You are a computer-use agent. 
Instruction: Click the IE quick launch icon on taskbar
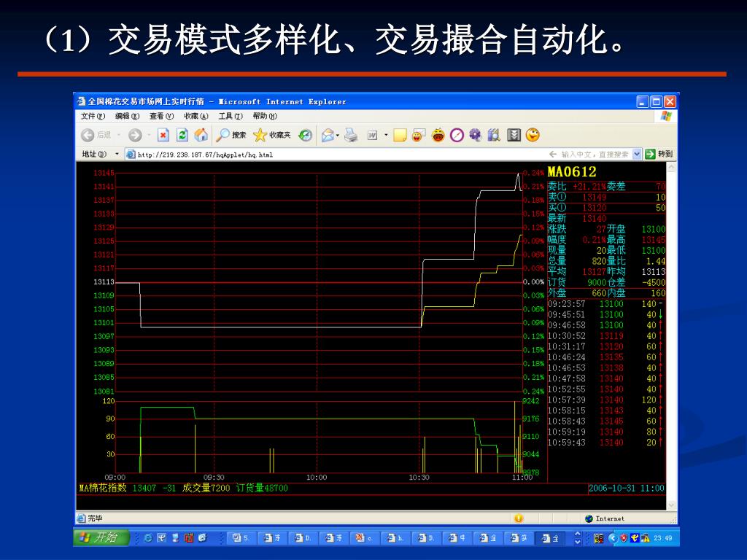coord(148,538)
